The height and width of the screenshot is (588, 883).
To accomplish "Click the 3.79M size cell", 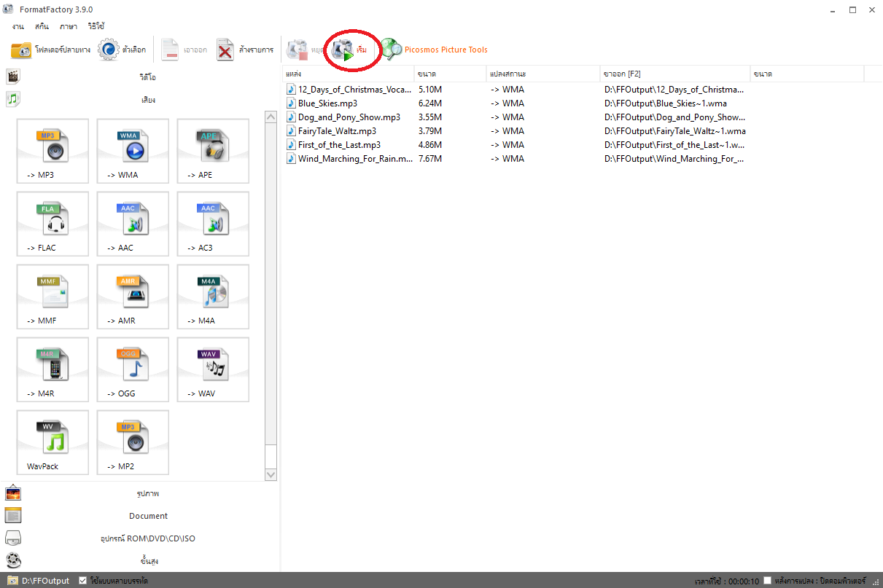I will click(x=430, y=131).
